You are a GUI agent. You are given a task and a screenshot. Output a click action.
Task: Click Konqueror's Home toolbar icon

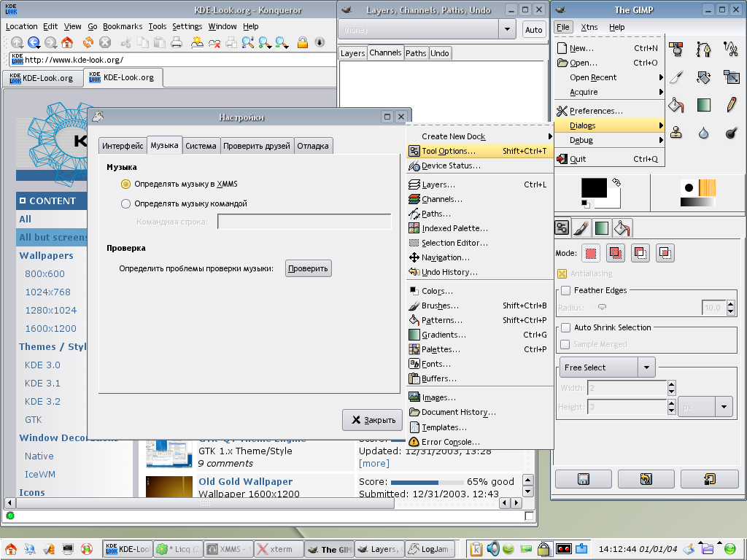click(x=68, y=42)
